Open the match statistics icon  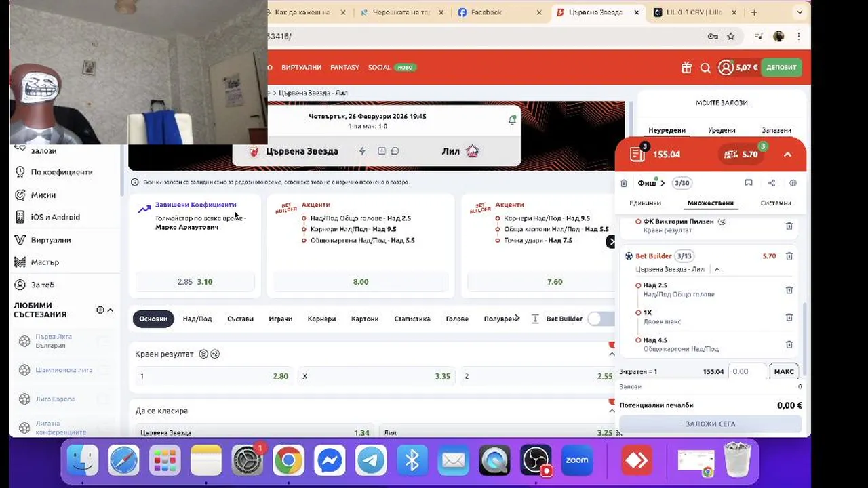381,151
